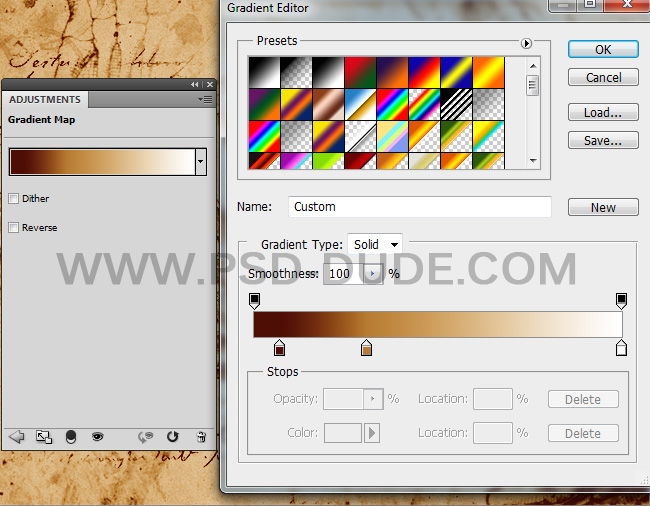The image size is (650, 506).
Task: Click OK in Gradient Editor
Action: [x=603, y=49]
